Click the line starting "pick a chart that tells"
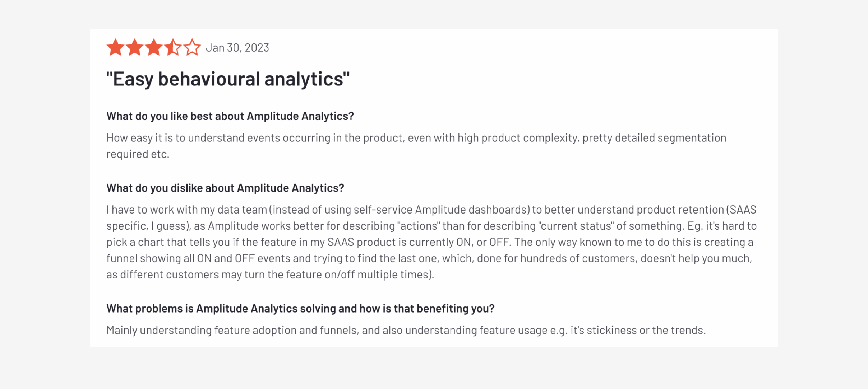The image size is (868, 389). pos(430,242)
